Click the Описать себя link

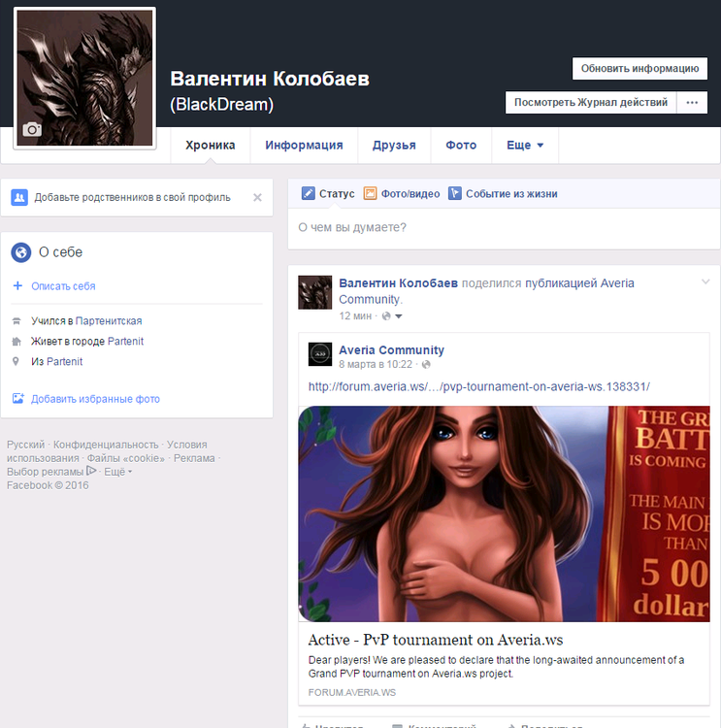click(x=63, y=286)
